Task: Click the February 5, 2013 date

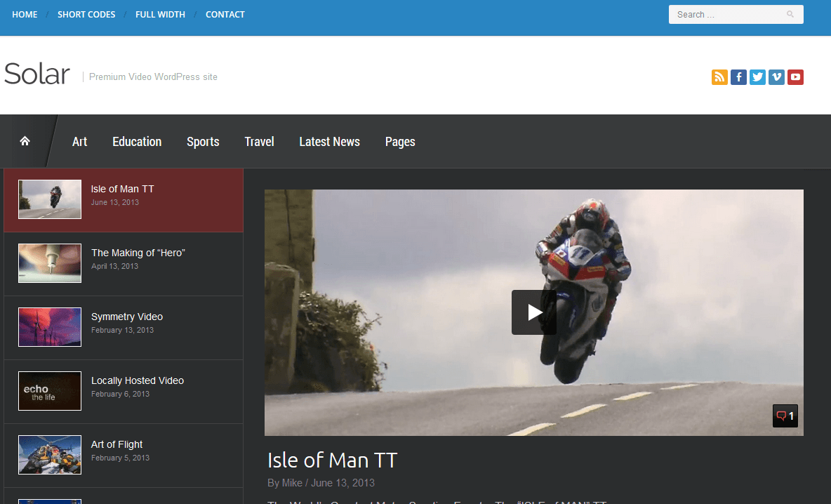Action: 120,458
